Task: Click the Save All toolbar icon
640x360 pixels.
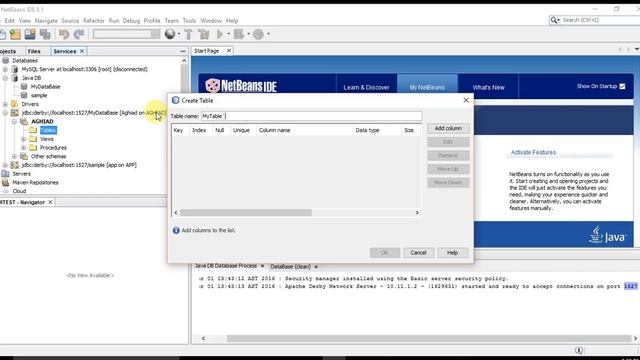Action: point(45,34)
